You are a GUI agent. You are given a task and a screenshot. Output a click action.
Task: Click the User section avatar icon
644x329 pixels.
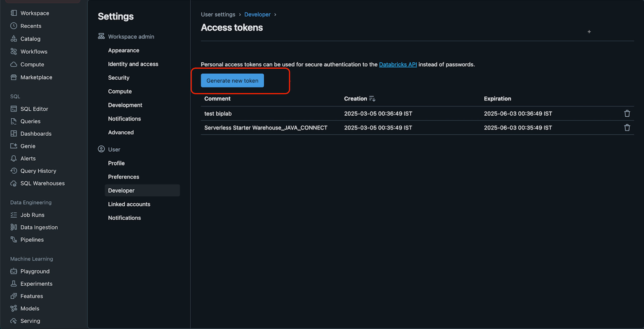click(x=101, y=149)
